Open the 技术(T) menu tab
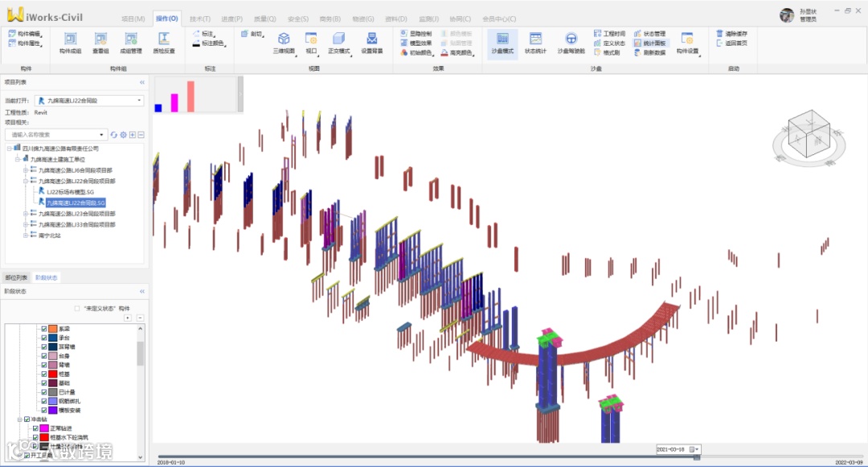The image size is (868, 467). point(200,18)
